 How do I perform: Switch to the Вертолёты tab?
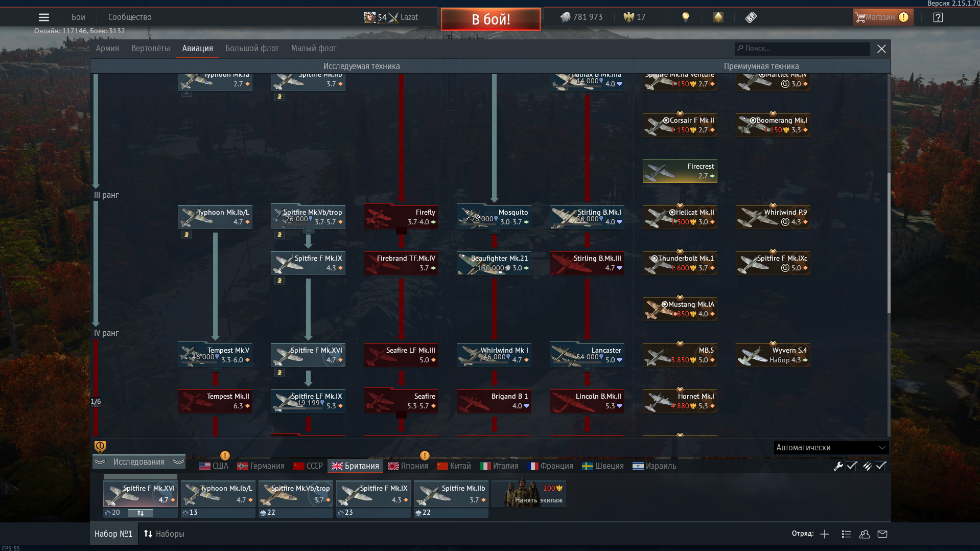coord(150,49)
